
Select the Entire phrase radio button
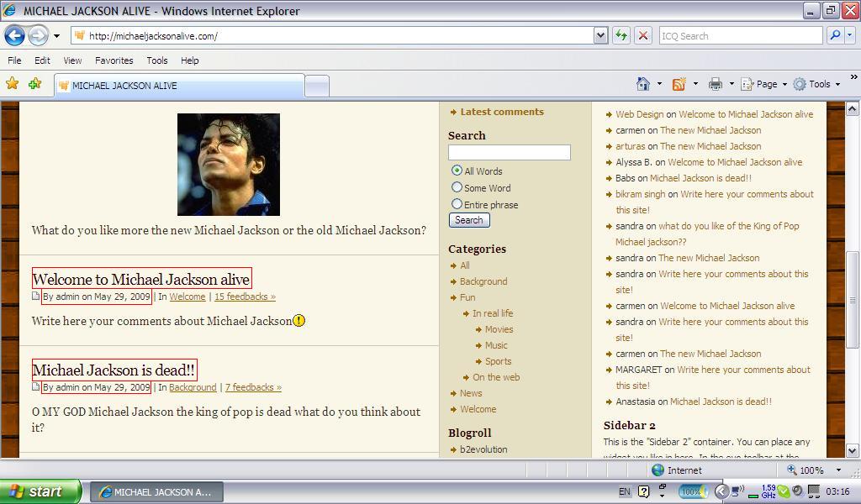click(457, 204)
